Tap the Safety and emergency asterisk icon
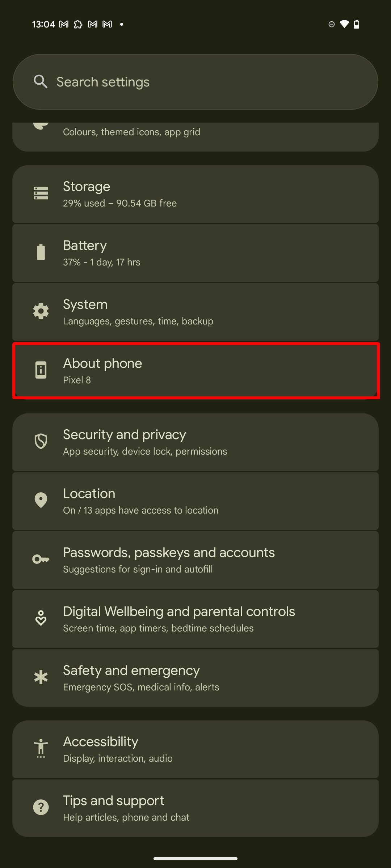This screenshot has width=391, height=868. pos(41,677)
